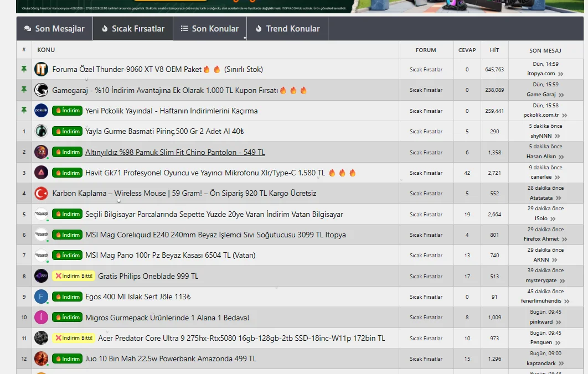Open MSI Mag Pano 100r Kasası topic
The height and width of the screenshot is (374, 588).
coord(170,255)
